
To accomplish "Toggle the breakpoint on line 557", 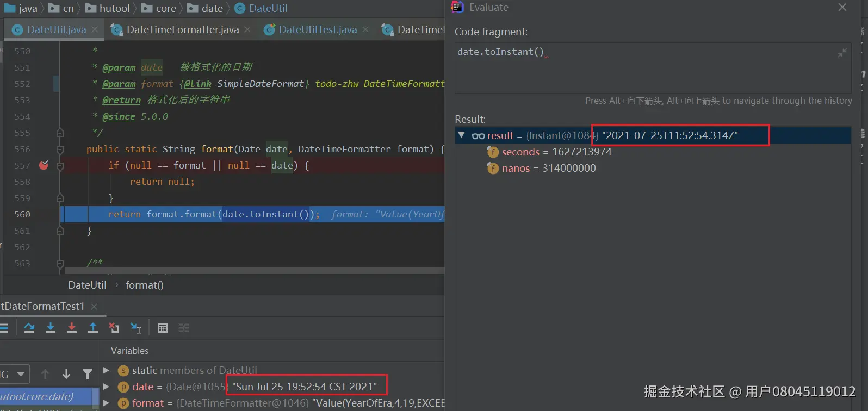I will click(44, 165).
